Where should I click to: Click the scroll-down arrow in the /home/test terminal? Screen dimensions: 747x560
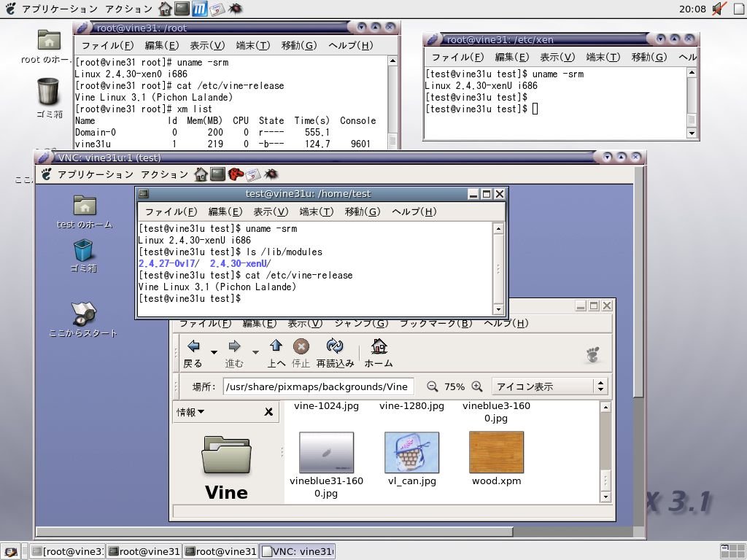pyautogui.click(x=498, y=309)
